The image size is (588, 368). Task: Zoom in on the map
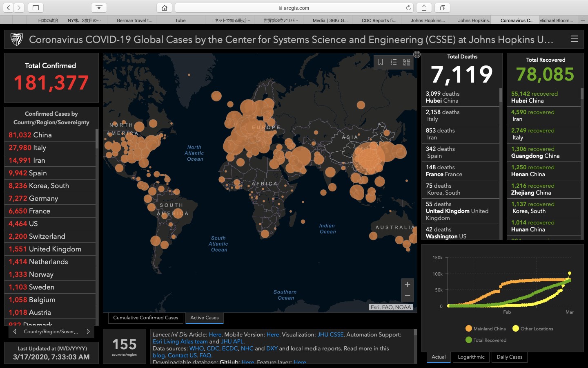click(408, 285)
